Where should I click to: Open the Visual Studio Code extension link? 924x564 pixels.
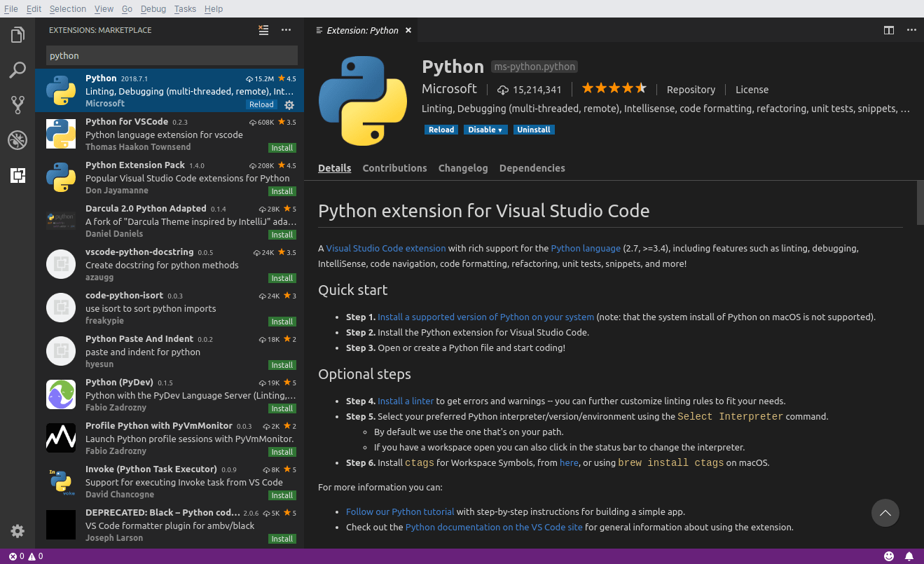[385, 248]
